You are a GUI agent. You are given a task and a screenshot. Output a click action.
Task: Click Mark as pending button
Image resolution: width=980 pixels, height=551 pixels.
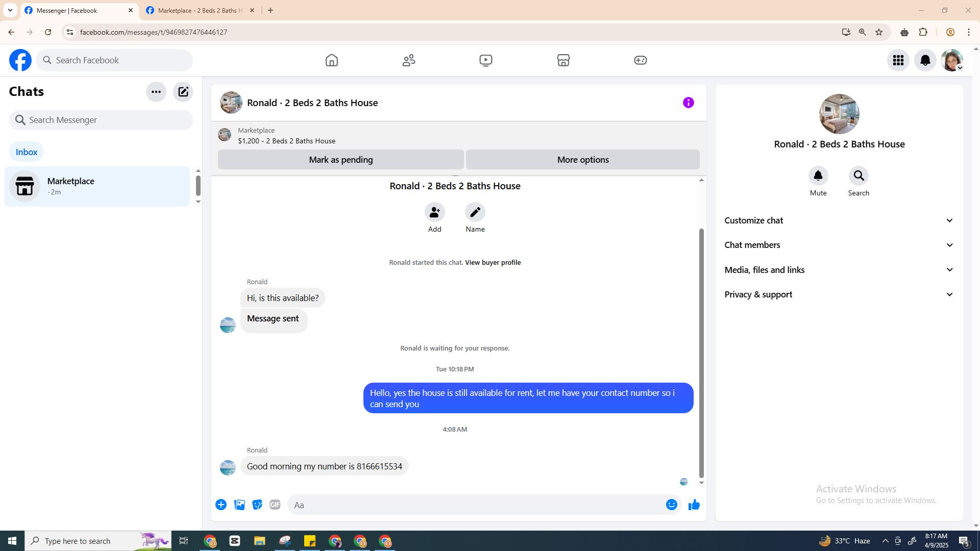[341, 160]
